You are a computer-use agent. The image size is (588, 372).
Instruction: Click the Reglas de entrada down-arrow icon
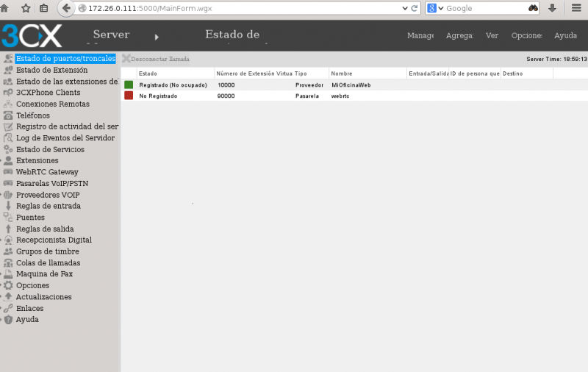click(8, 206)
